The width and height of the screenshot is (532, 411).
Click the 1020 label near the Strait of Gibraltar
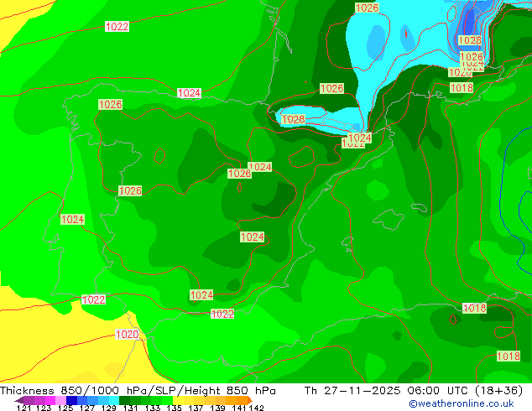tap(128, 335)
